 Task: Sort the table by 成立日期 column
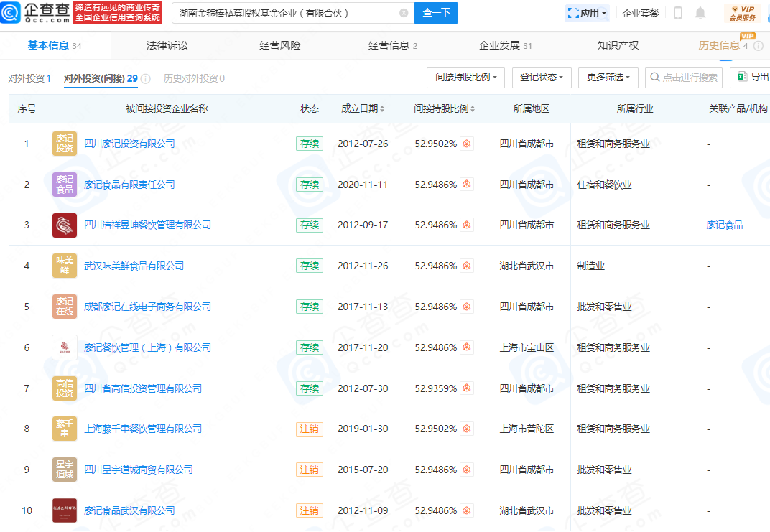tap(363, 108)
